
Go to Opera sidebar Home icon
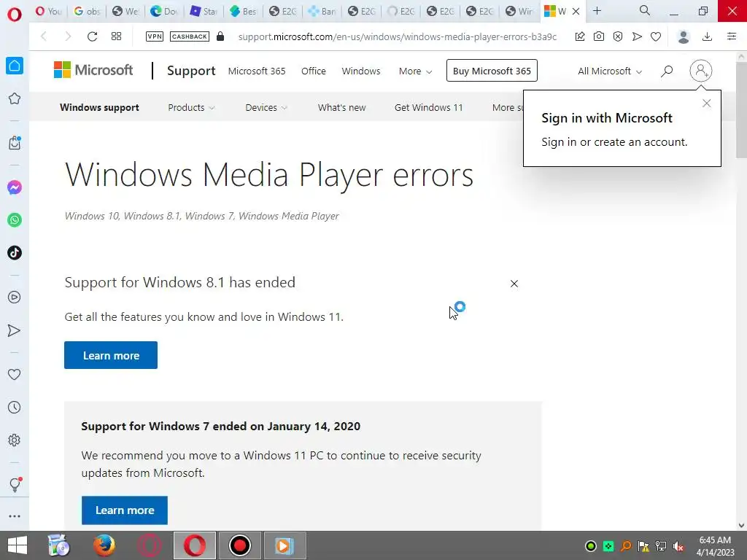15,66
